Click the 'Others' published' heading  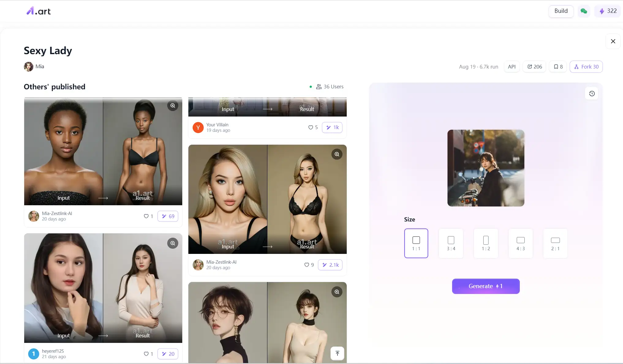55,87
